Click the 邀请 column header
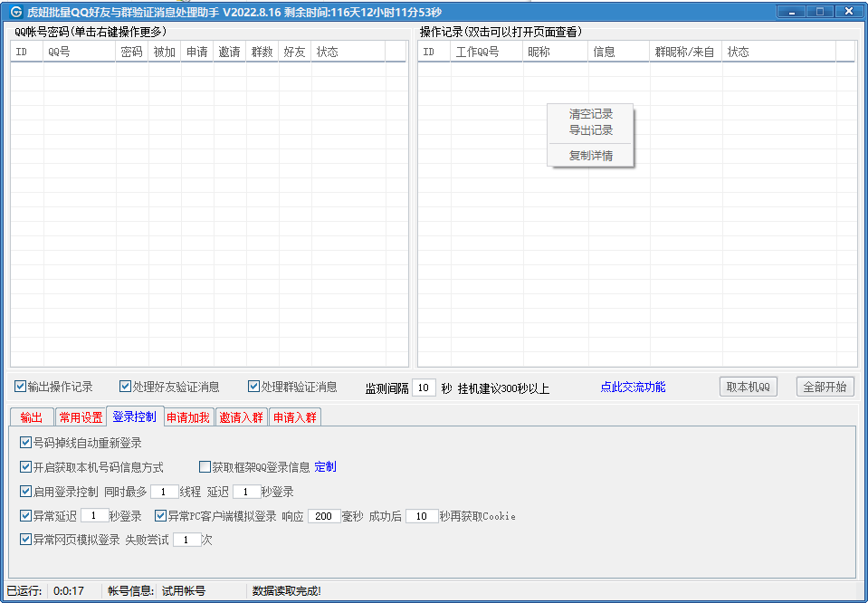 230,52
